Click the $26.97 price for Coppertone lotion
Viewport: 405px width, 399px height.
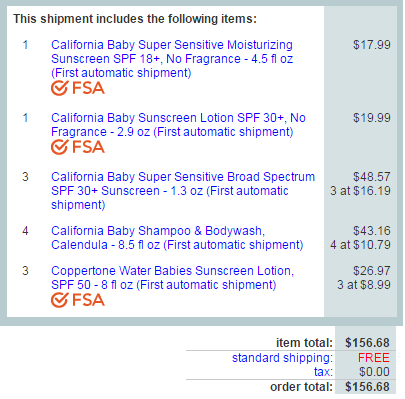372,271
